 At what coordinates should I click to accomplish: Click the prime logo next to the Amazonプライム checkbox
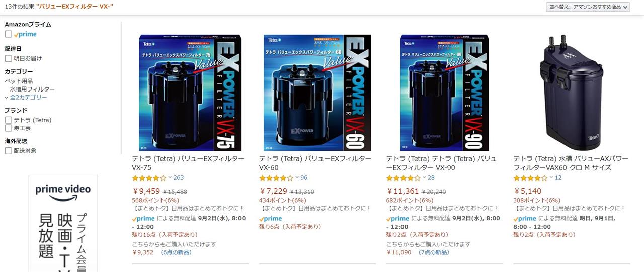(25, 34)
